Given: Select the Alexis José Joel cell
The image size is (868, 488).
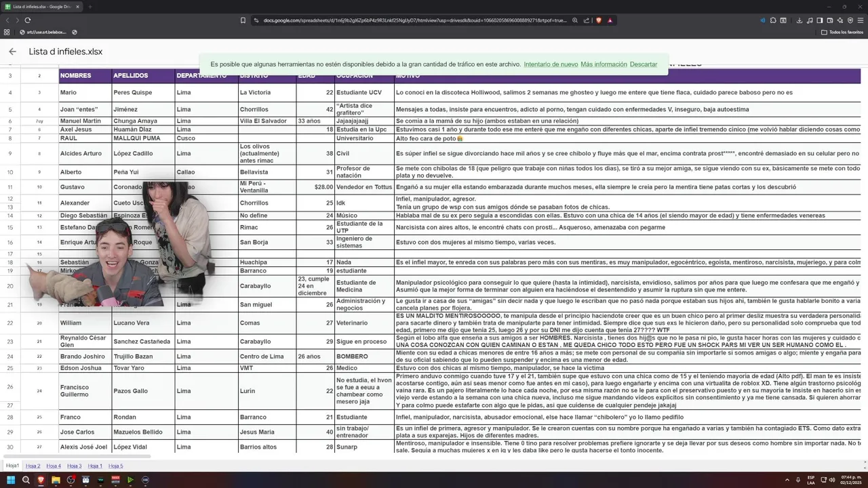Looking at the screenshot, I should 85,447.
